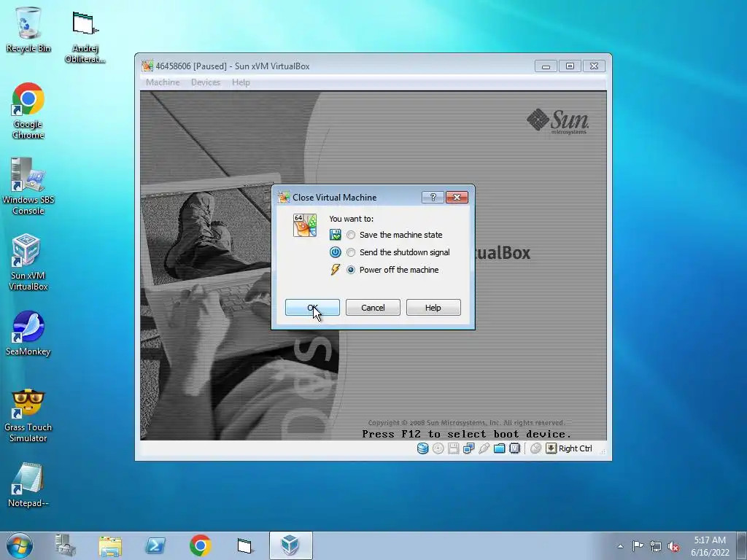Open PowerShell from the taskbar
The width and height of the screenshot is (747, 560).
tap(155, 545)
